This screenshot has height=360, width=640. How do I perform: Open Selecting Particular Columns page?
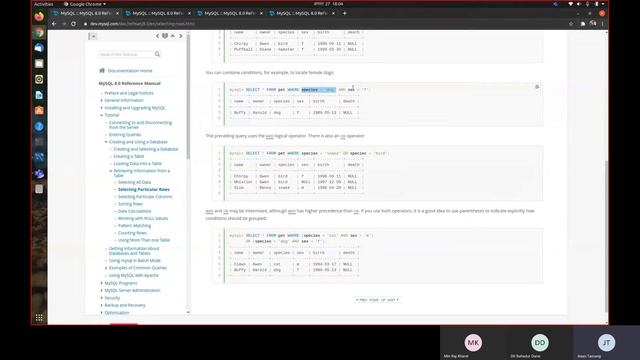145,197
